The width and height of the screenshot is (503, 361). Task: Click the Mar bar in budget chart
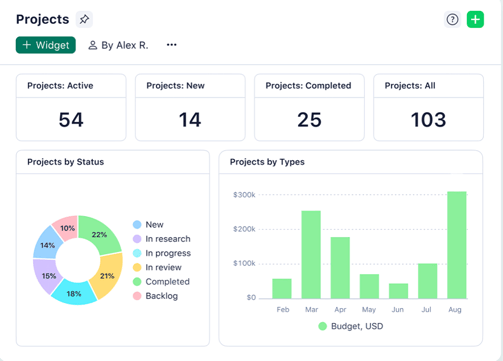click(x=311, y=255)
